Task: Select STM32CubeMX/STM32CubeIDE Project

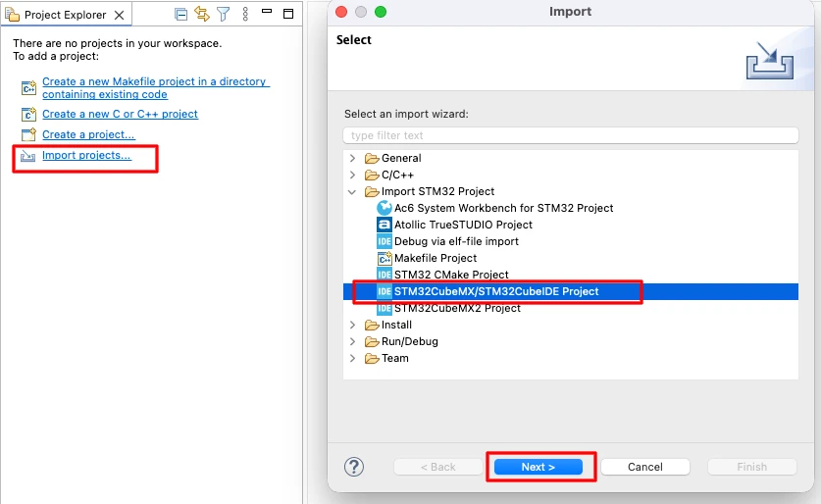Action: pos(571,291)
